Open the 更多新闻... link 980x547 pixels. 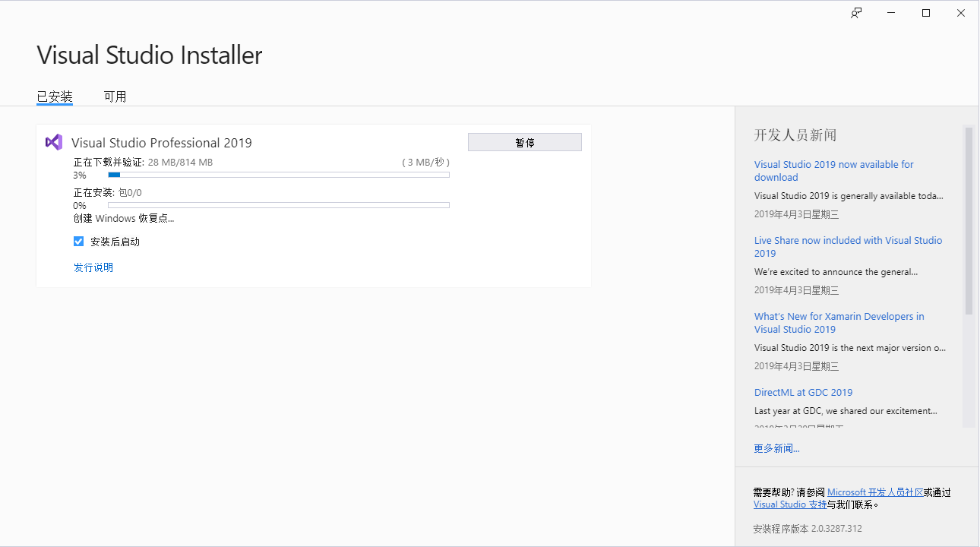[x=776, y=448]
